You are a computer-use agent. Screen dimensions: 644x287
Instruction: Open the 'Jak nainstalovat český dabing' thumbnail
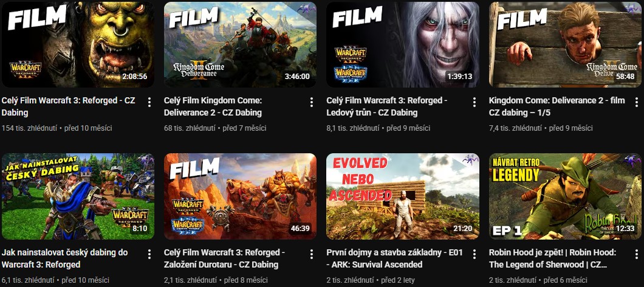78,196
